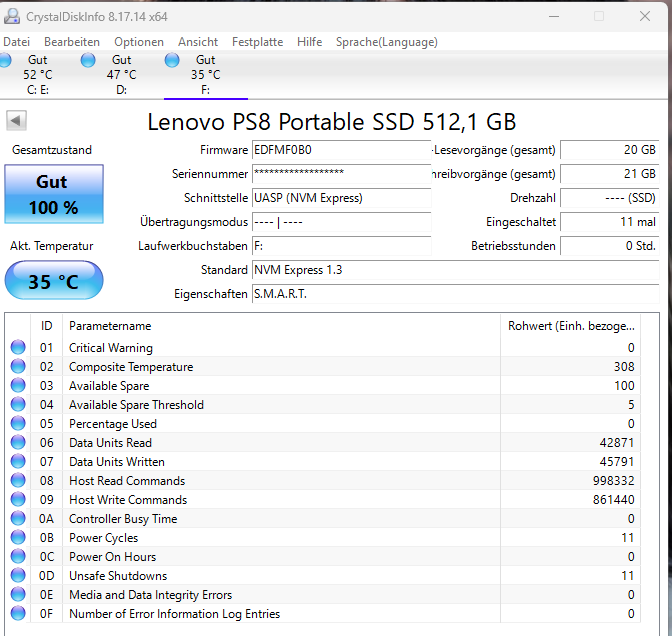The image size is (672, 636).
Task: Select the Composite Temperature parameter name
Action: tap(131, 367)
